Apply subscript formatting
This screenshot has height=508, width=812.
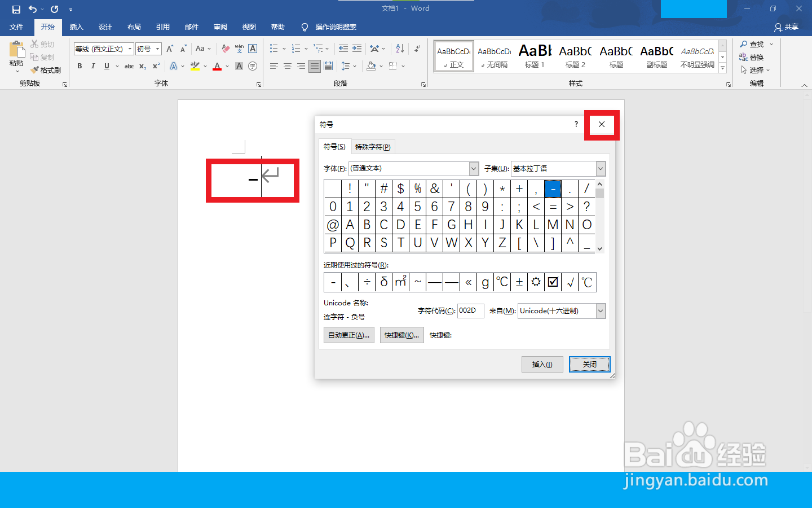[x=143, y=66]
